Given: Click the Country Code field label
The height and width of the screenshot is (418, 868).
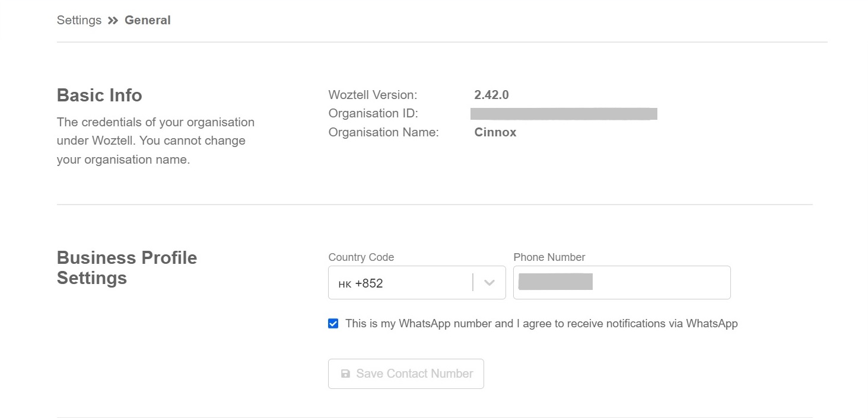Looking at the screenshot, I should coord(361,257).
